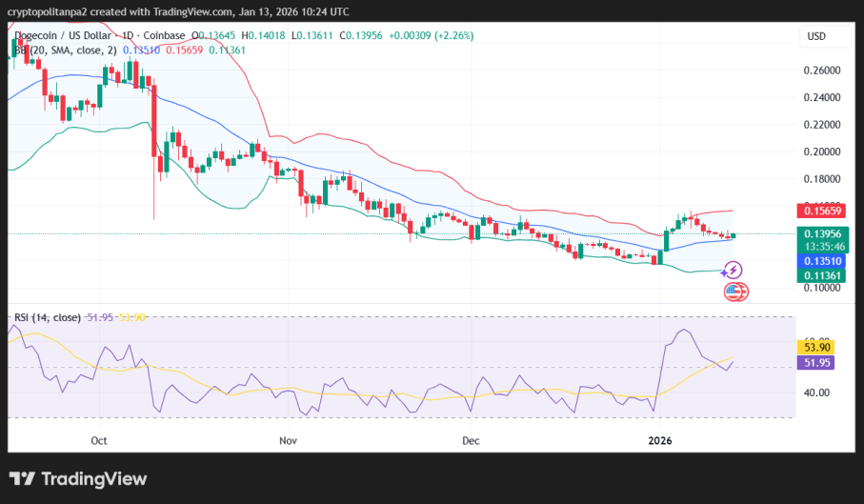Click the TradingView logo
Image resolution: width=864 pixels, height=504 pixels.
pyautogui.click(x=78, y=478)
